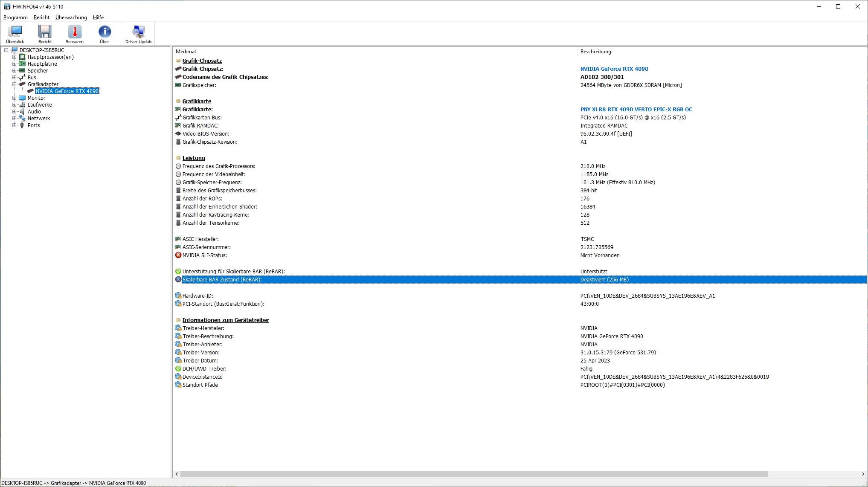Click the HWiNFO64 title bar app icon
This screenshot has height=487, width=868.
coord(7,6)
